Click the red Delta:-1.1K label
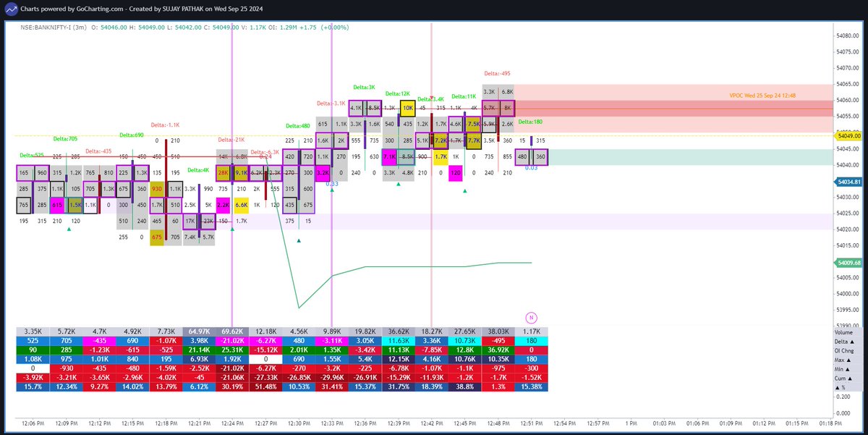 click(164, 124)
